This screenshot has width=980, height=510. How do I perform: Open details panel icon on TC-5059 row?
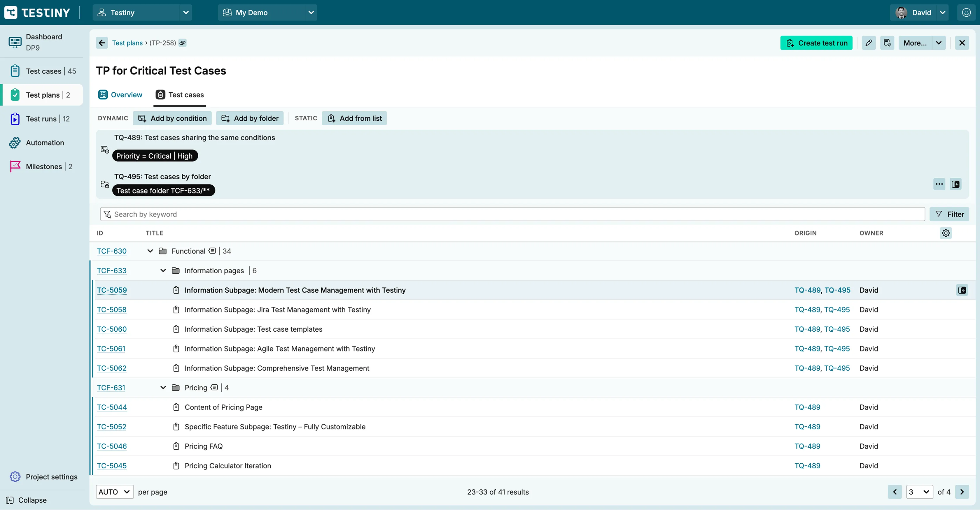tap(962, 290)
